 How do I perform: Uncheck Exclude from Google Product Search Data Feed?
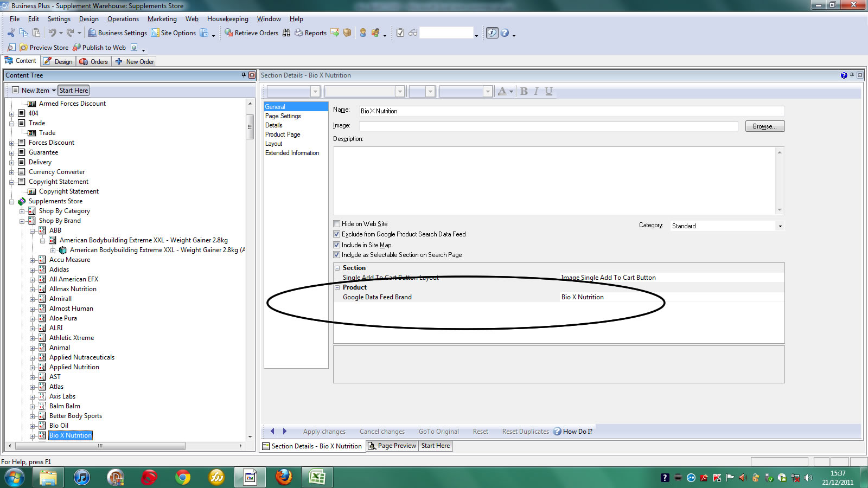(x=337, y=234)
